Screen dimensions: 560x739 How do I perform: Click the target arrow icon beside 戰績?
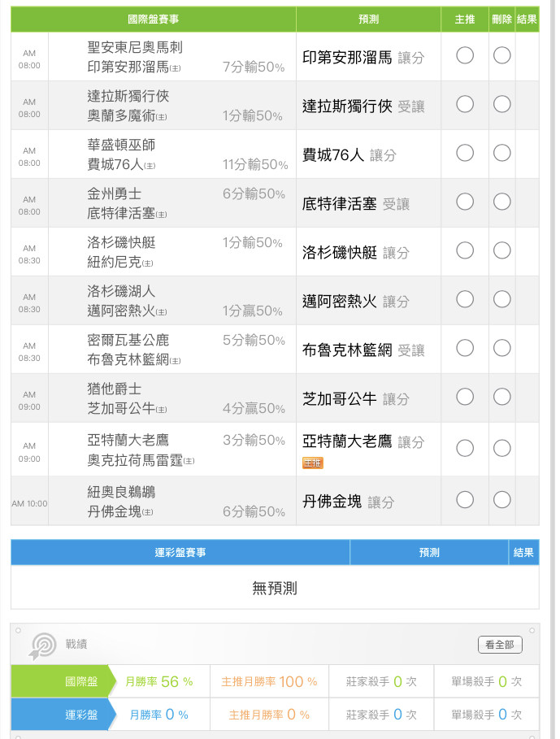pyautogui.click(x=43, y=646)
